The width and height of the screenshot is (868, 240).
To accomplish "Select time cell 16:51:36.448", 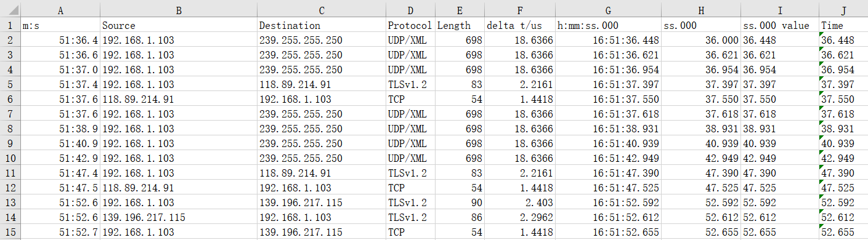I will pos(608,40).
